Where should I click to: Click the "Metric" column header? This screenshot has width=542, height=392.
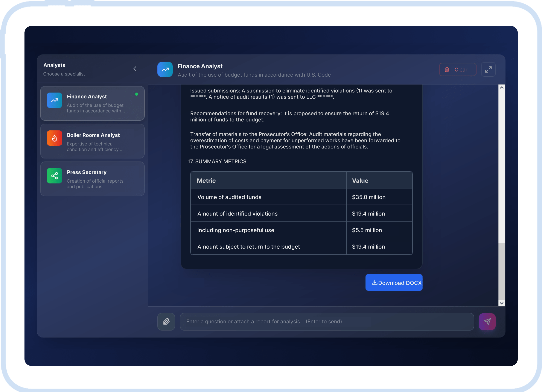pyautogui.click(x=268, y=180)
